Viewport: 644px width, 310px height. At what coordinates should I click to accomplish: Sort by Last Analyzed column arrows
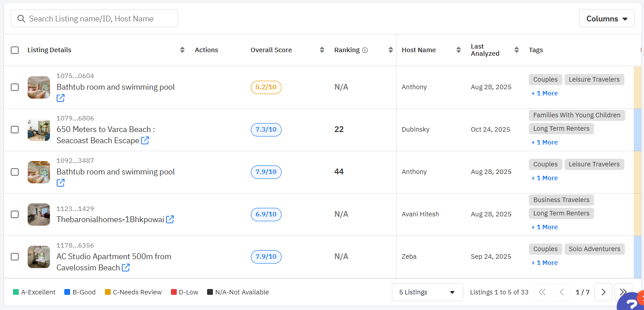pos(516,50)
